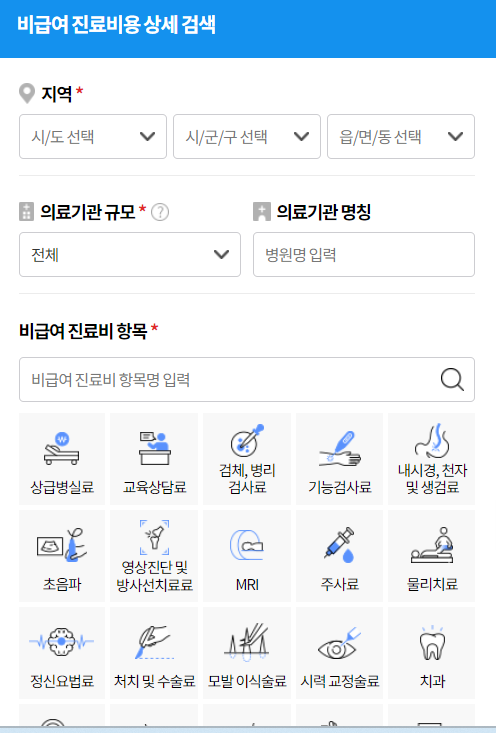Select the 교육상담료 category icon
Image resolution: width=496 pixels, height=733 pixels.
[x=154, y=459]
